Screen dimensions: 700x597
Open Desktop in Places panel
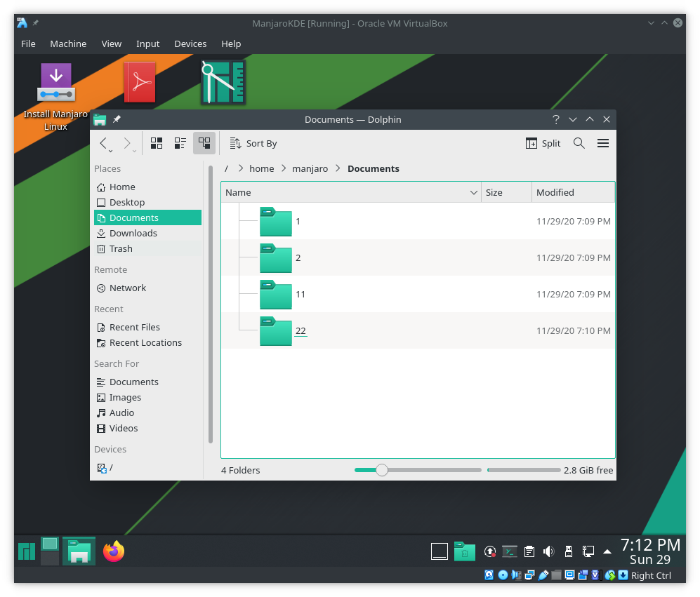(x=147, y=203)
